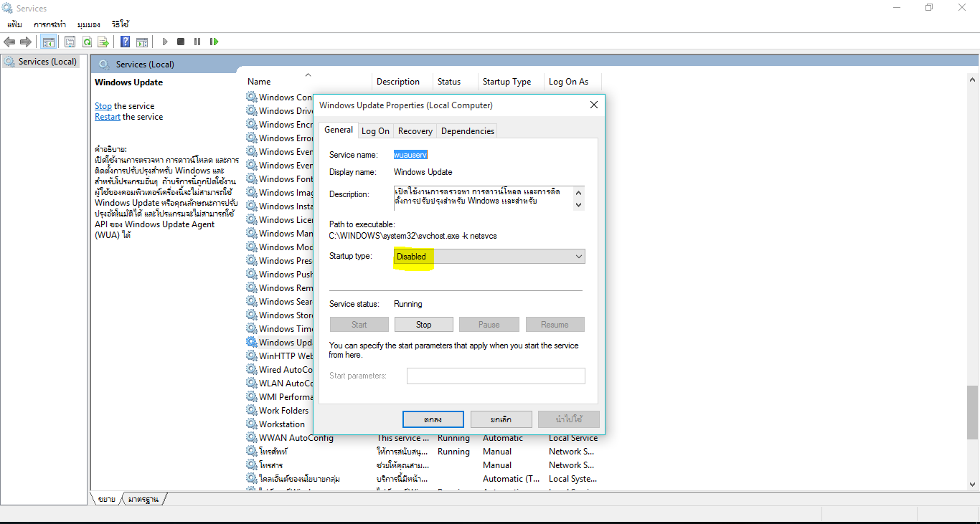Cancel with the ยกเลิก button
The height and width of the screenshot is (524, 980).
[501, 419]
